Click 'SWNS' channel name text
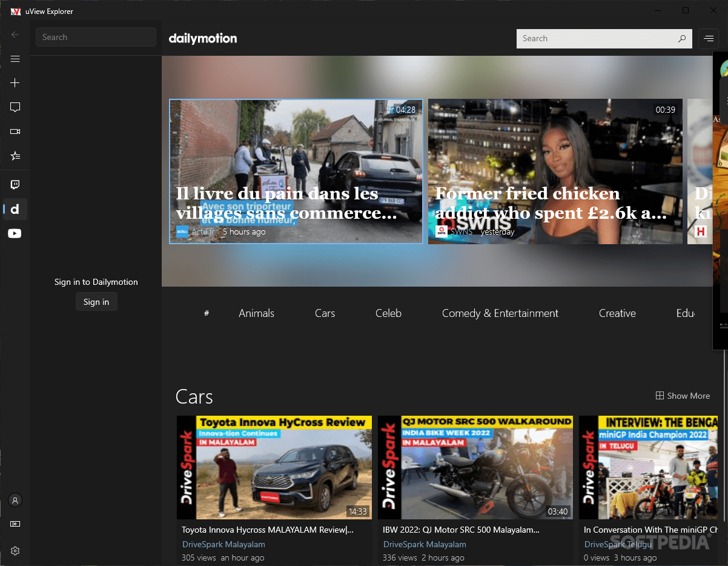The width and height of the screenshot is (728, 566). 462,231
